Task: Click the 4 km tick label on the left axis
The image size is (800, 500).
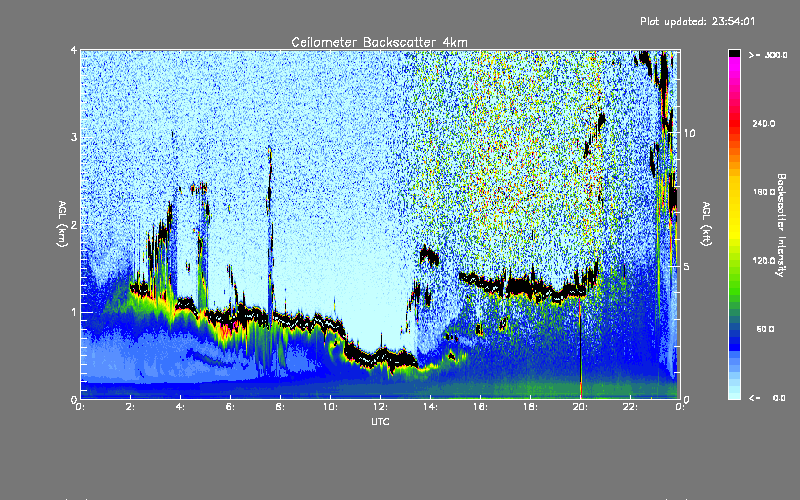Action: coord(74,50)
